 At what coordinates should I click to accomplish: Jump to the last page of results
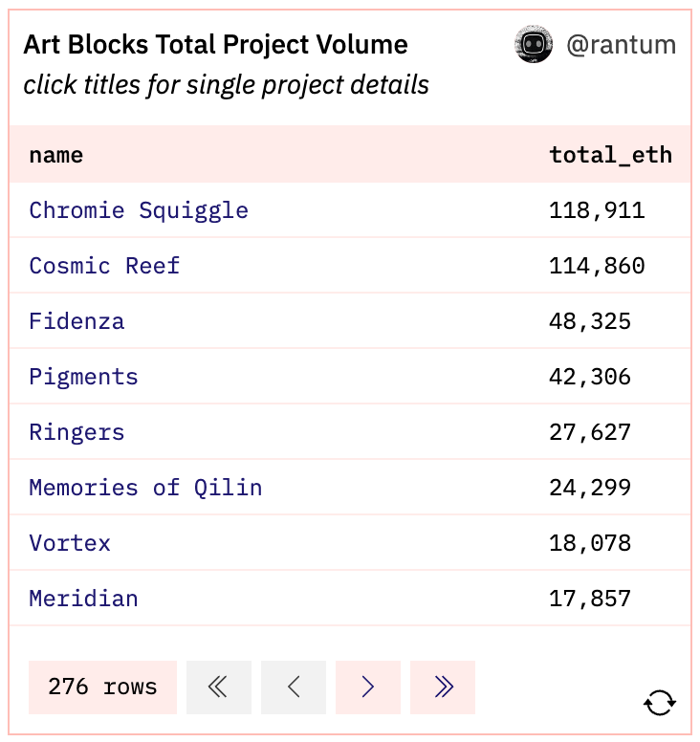[442, 687]
